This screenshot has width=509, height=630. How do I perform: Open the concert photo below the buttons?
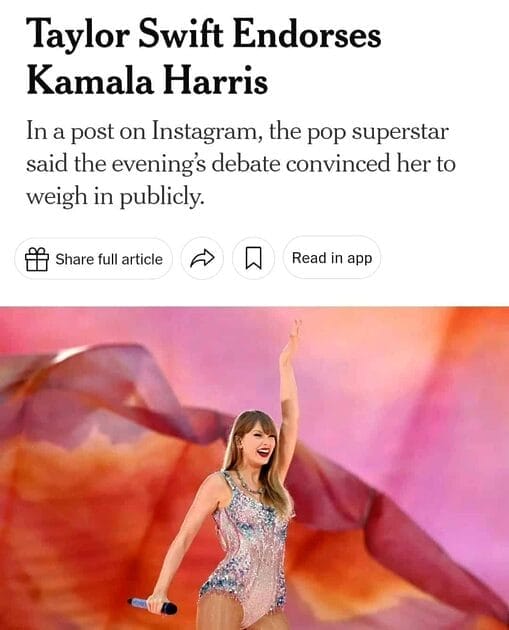pyautogui.click(x=254, y=468)
